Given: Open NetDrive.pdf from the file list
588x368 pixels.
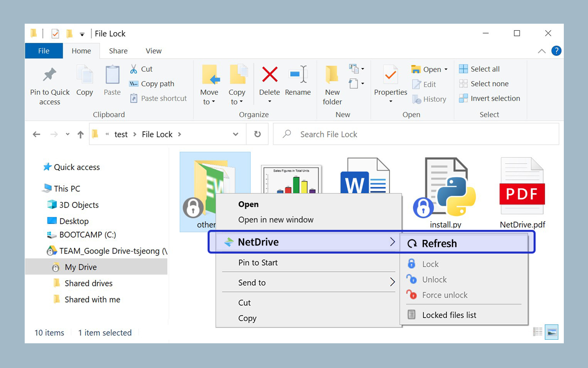Looking at the screenshot, I should click(x=521, y=192).
